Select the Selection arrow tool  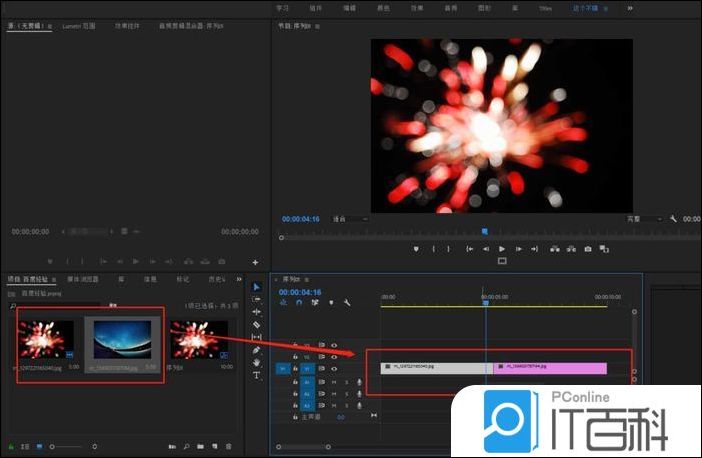point(256,287)
